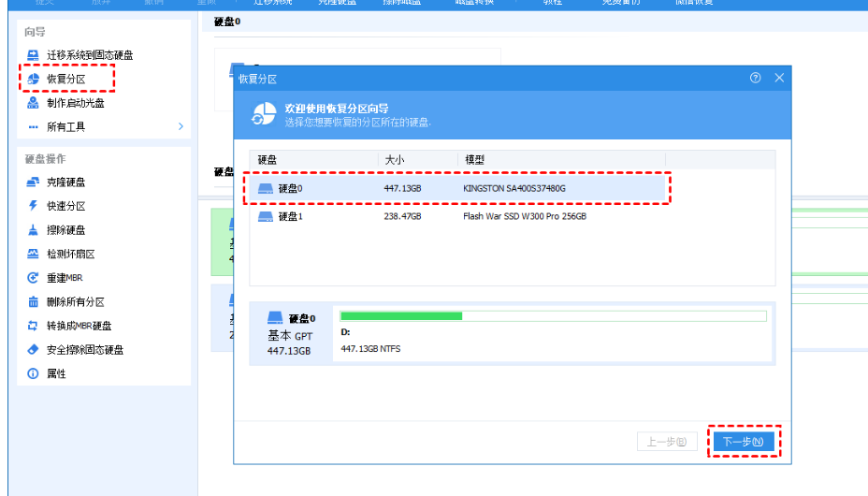Open 所有工具 menu entry

65,126
